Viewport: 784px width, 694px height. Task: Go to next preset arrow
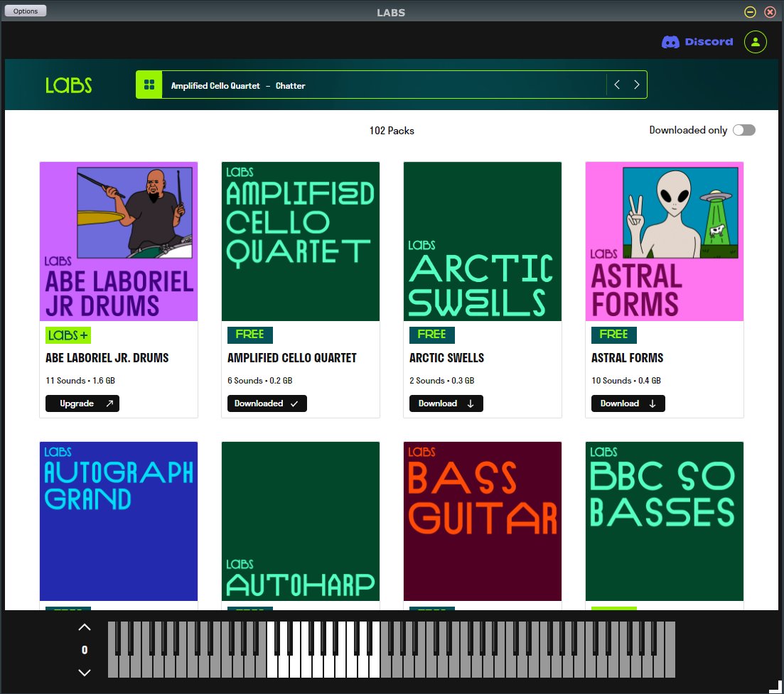pos(636,85)
